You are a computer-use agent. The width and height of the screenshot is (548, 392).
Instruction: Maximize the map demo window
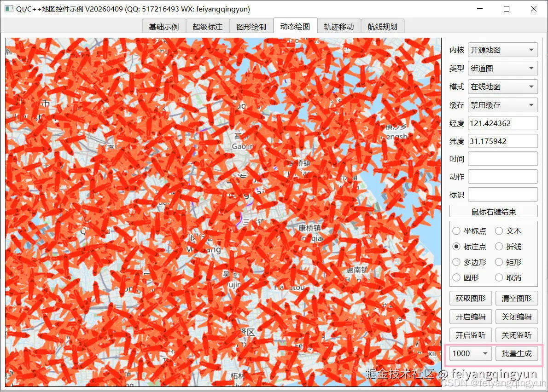507,9
